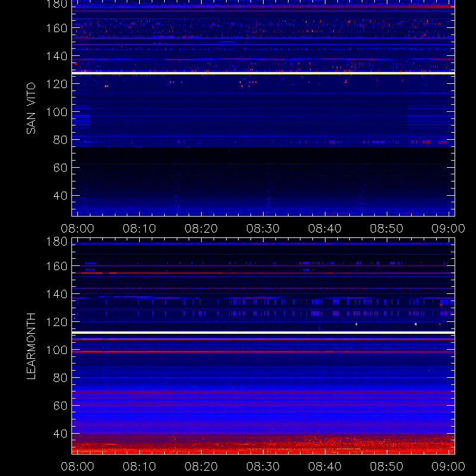Pick the 160 tick label in LEARMONTH panel
476x476 pixels.
(x=57, y=266)
